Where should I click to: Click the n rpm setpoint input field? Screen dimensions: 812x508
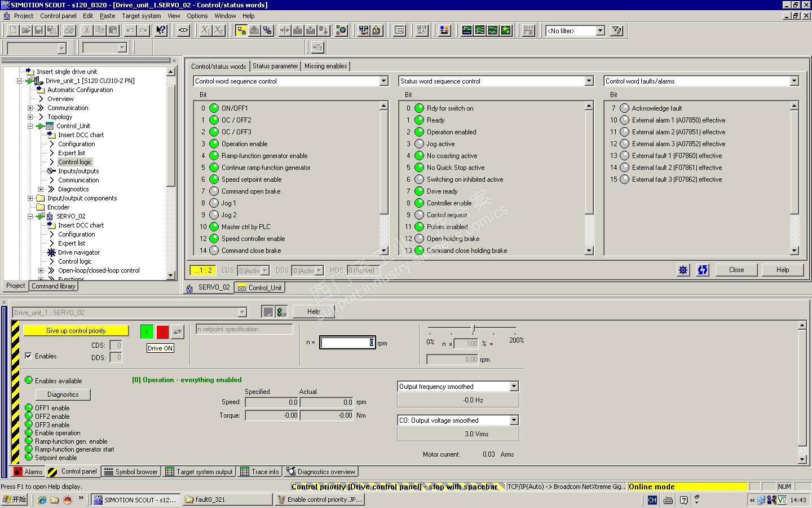pos(347,343)
